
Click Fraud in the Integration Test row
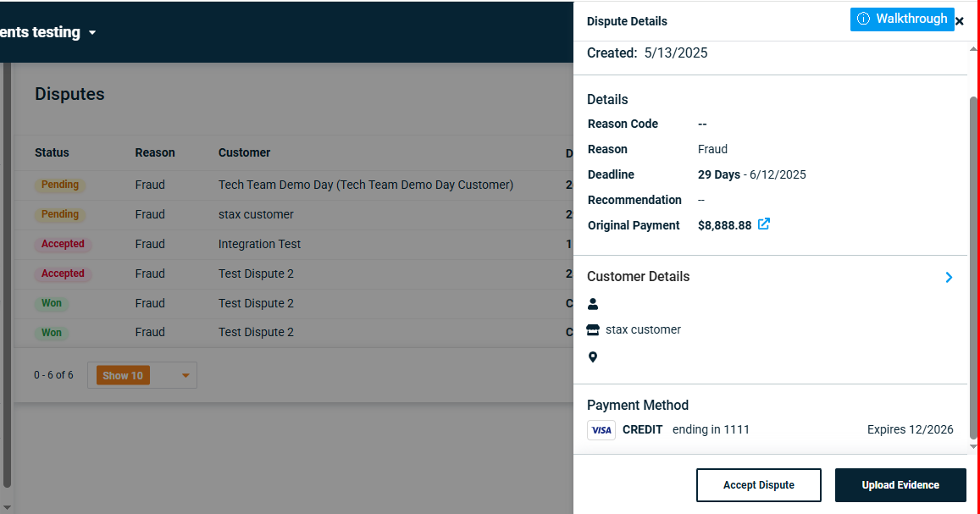150,244
